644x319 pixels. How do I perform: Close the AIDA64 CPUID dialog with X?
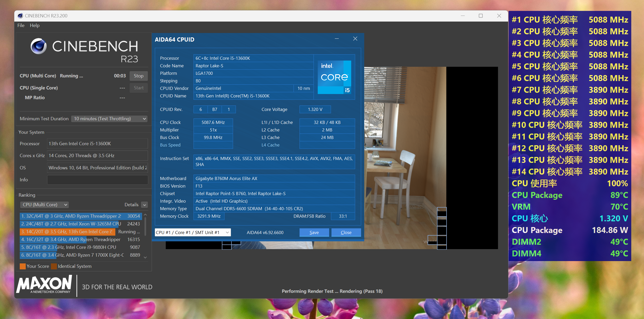pyautogui.click(x=355, y=39)
